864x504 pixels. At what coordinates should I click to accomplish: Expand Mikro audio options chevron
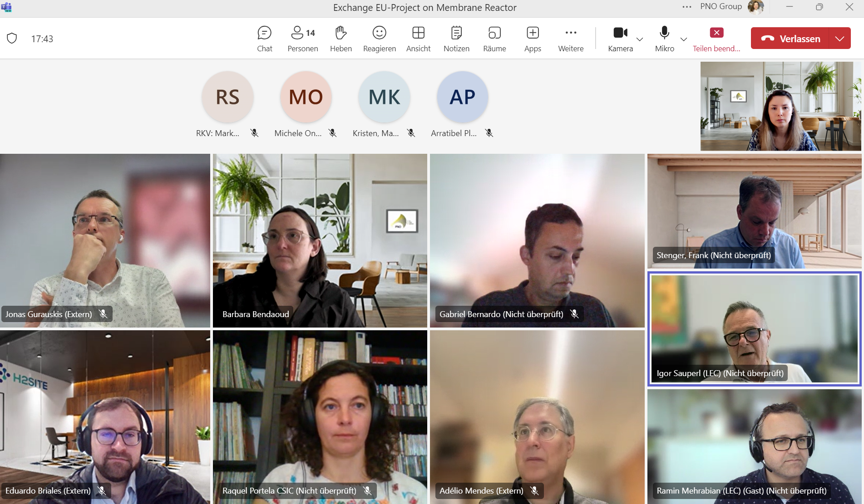[x=684, y=39]
